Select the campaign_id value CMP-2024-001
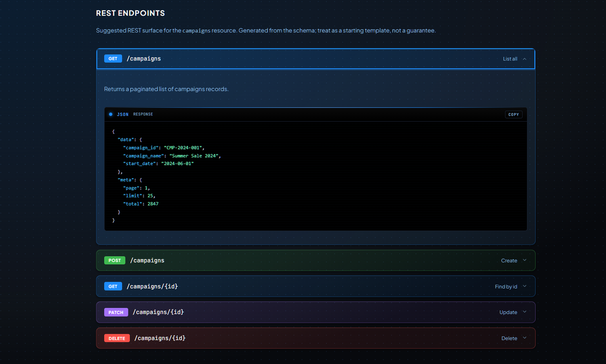This screenshot has width=606, height=364. pos(182,147)
